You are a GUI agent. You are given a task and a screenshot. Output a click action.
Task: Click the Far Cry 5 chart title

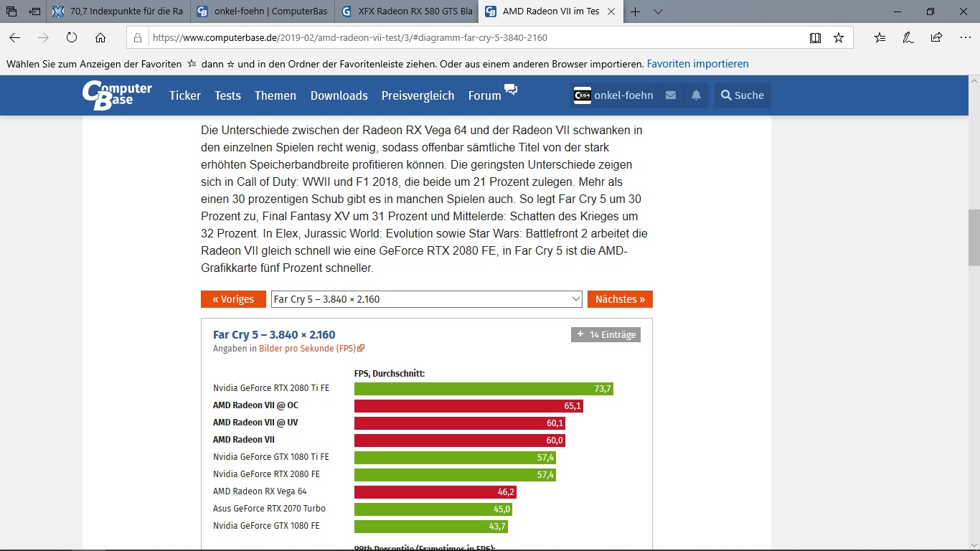(x=274, y=334)
